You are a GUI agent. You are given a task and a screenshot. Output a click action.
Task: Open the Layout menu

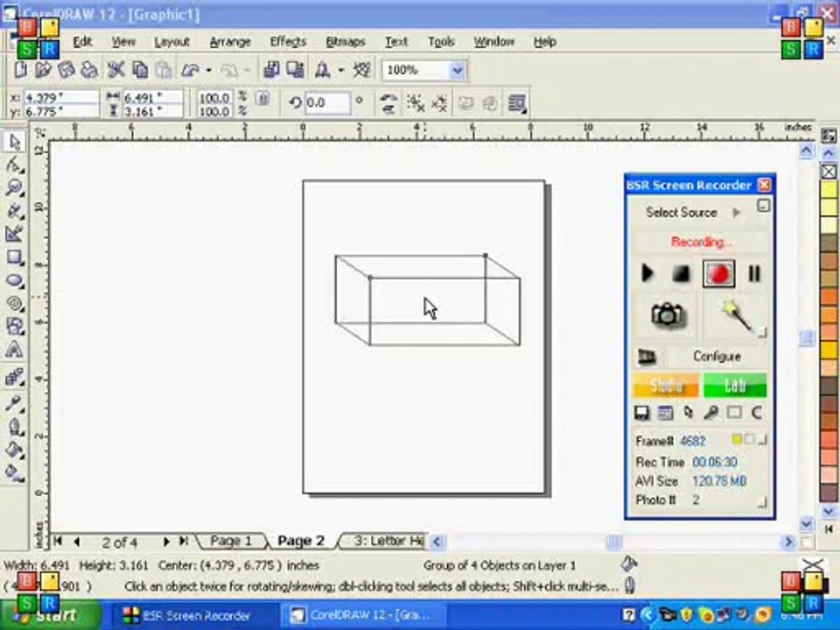point(172,41)
